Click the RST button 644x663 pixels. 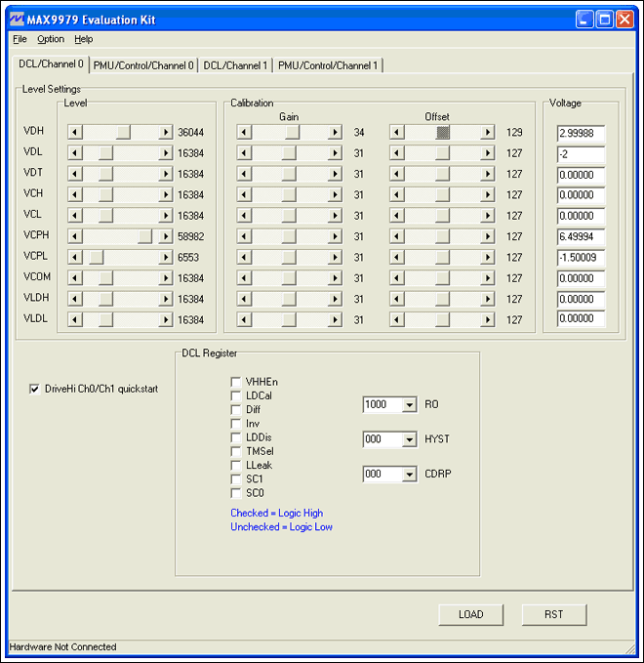553,614
